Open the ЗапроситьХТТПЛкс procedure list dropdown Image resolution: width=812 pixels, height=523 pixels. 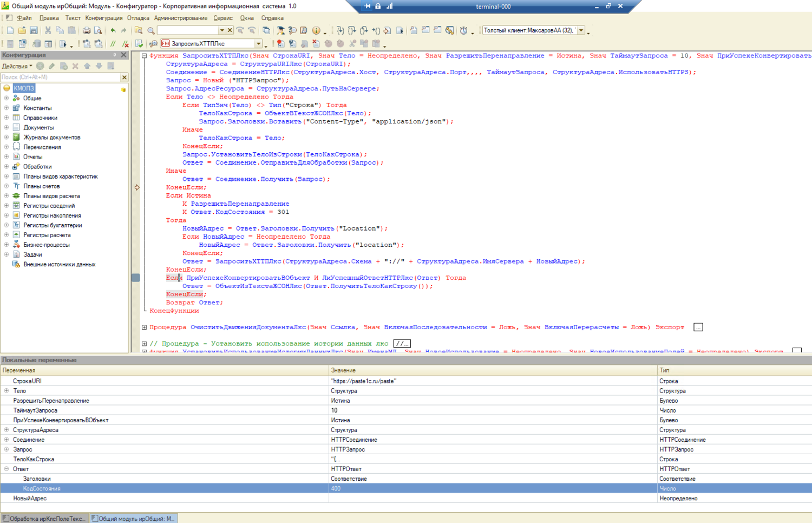pyautogui.click(x=259, y=44)
